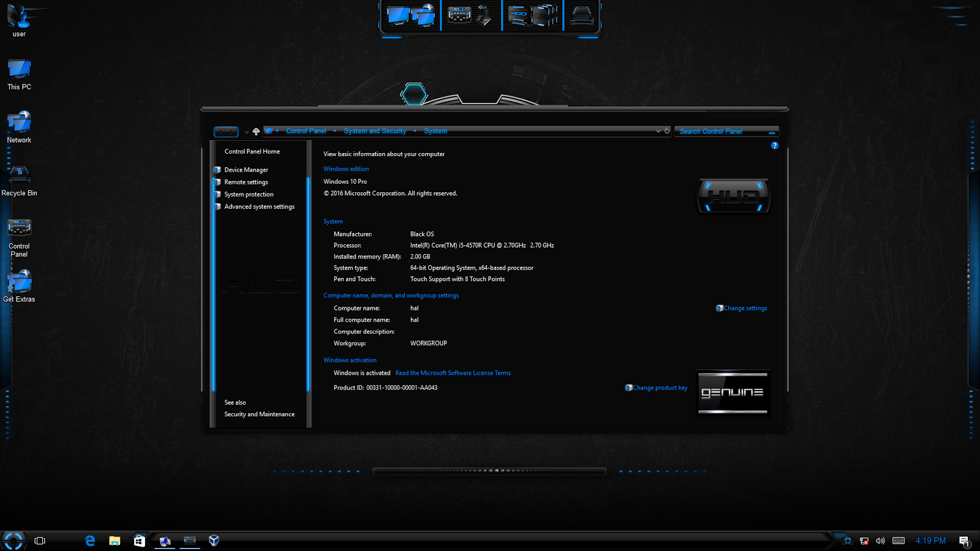980x551 pixels.
Task: Open the touch keyboard from the tray
Action: (899, 541)
